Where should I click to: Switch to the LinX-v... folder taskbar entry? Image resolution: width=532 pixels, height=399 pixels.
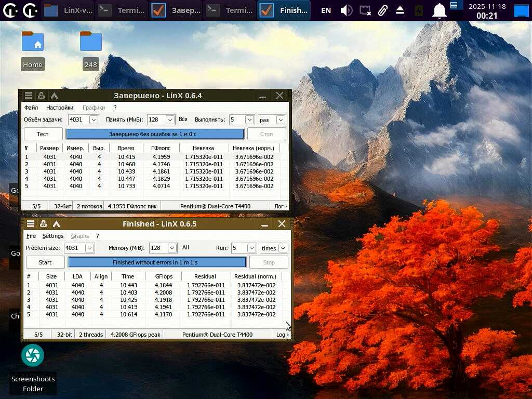(68, 10)
